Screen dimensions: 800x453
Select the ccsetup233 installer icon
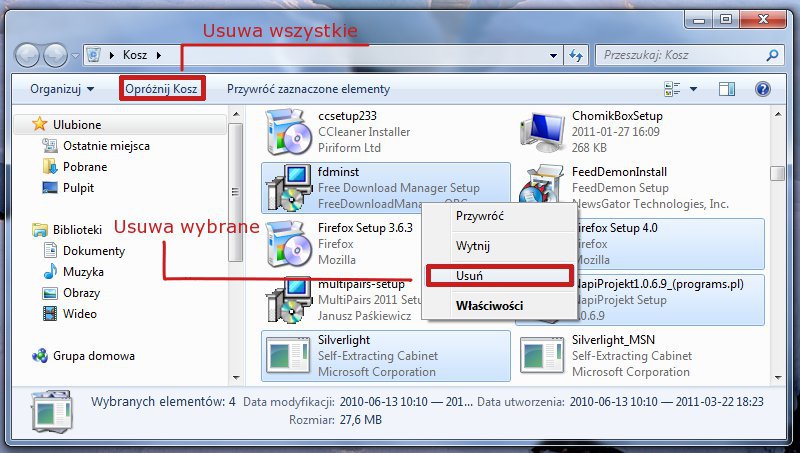click(288, 132)
